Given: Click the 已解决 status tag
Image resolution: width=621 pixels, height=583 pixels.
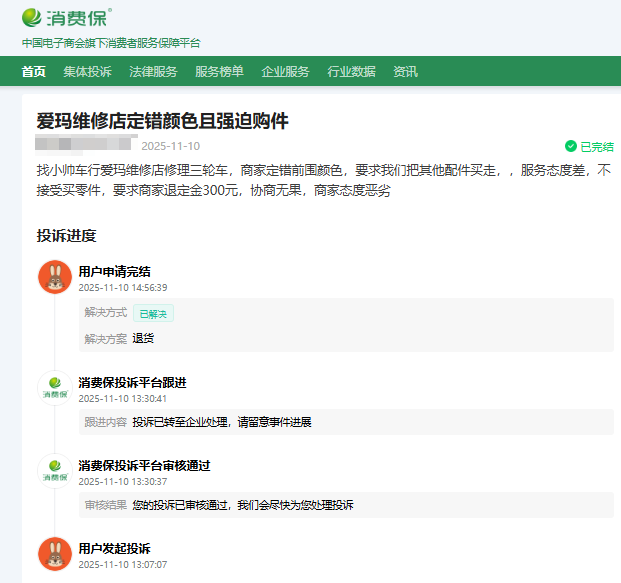Looking at the screenshot, I should 153,313.
